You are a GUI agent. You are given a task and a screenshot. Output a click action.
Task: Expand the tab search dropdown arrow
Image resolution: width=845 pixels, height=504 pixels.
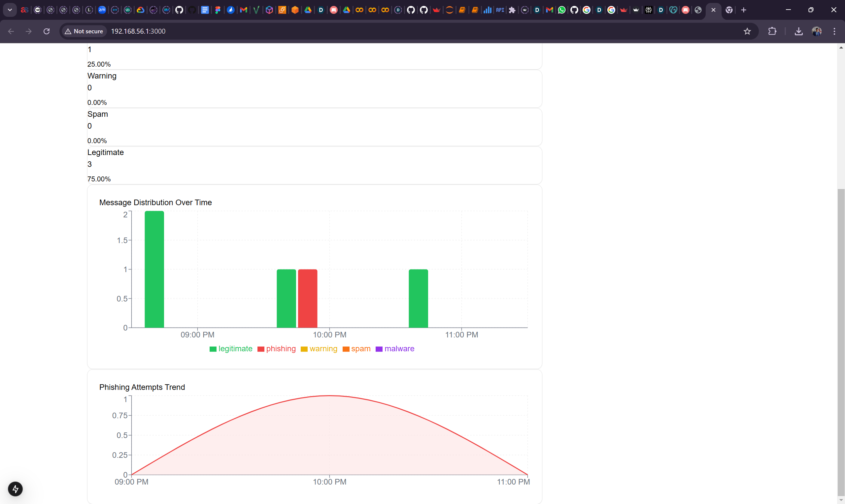(x=10, y=10)
